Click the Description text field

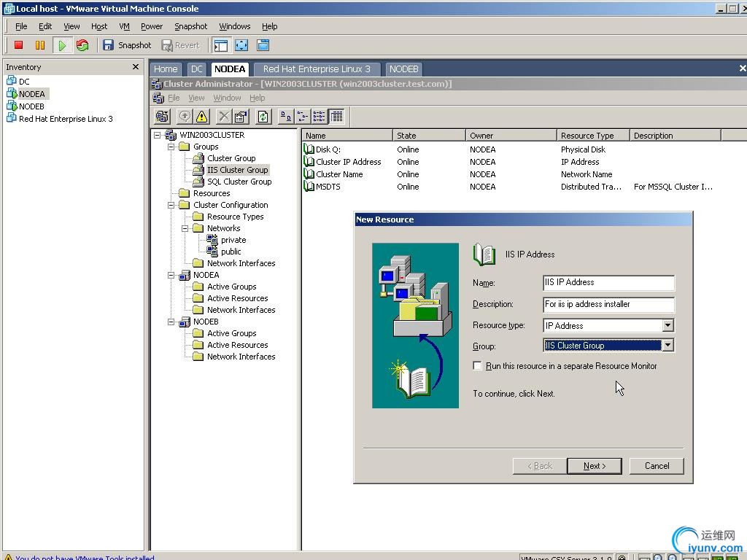point(608,305)
